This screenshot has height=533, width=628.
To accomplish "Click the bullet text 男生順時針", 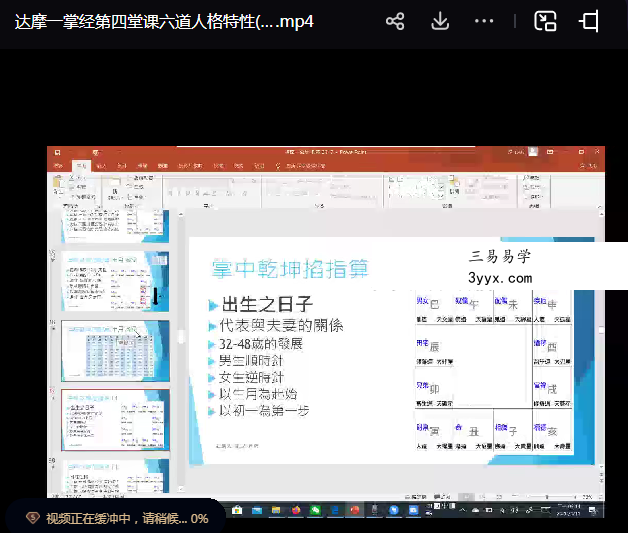I will [x=251, y=361].
